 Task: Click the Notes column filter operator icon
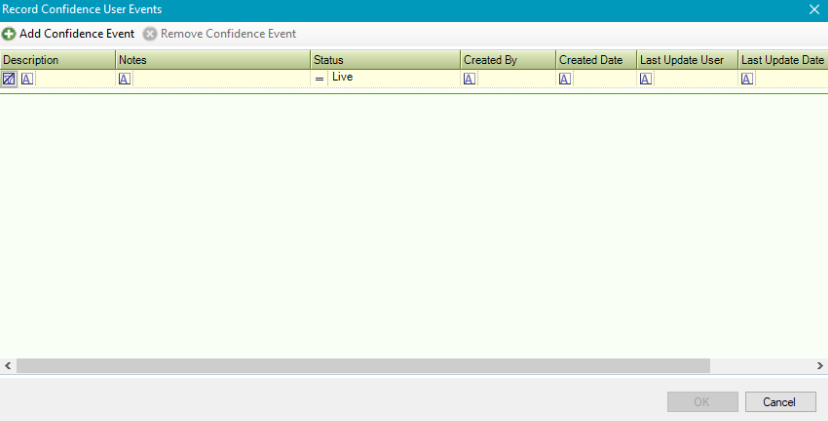point(125,79)
